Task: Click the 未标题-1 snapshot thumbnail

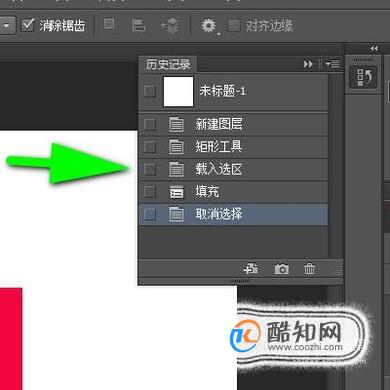Action: point(178,91)
